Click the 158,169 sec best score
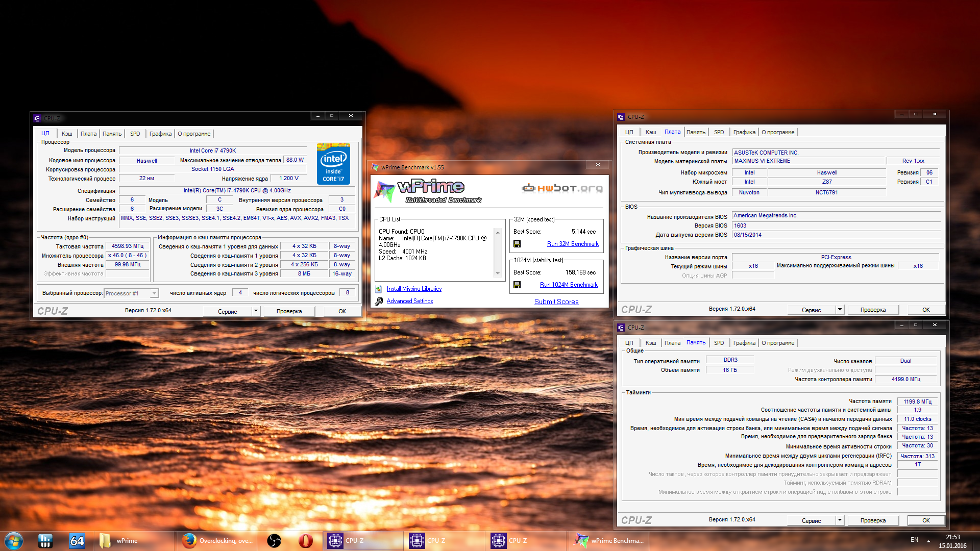This screenshot has width=980, height=551. (x=580, y=272)
